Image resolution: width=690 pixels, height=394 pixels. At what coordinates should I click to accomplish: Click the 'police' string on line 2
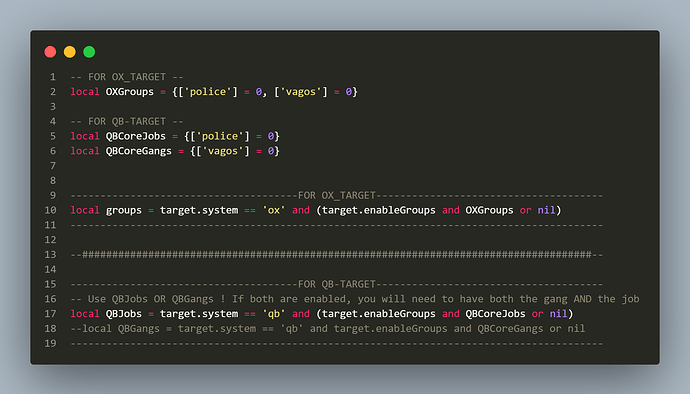point(208,92)
